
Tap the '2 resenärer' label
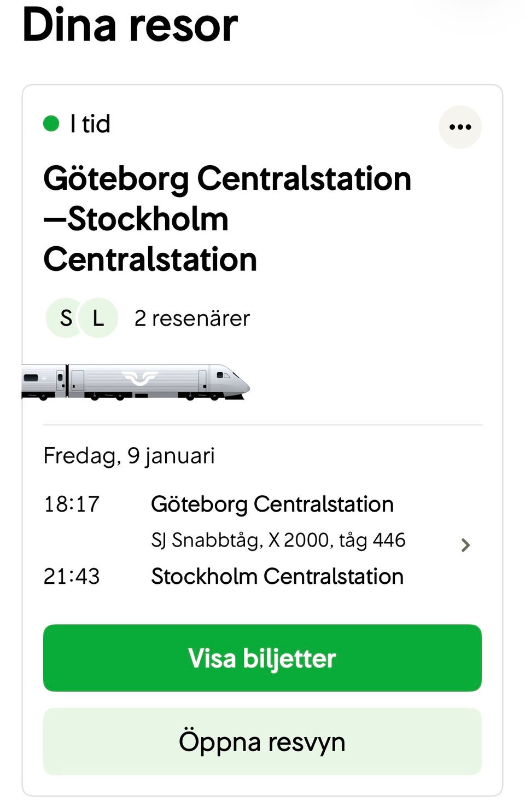[x=192, y=318]
